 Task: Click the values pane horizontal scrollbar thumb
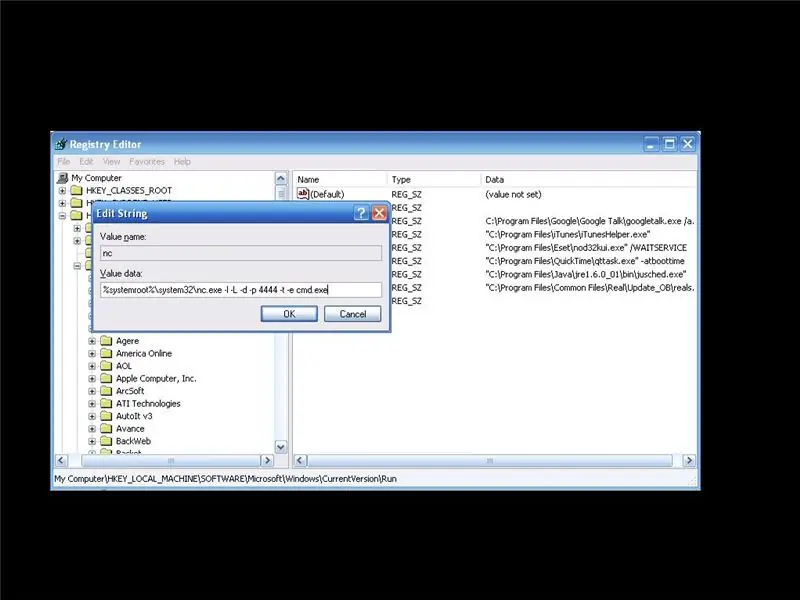(490, 460)
